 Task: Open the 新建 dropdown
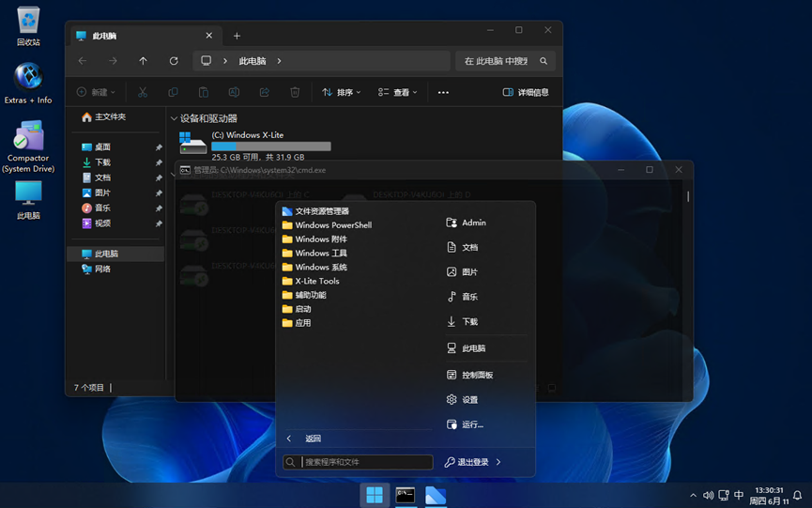coord(96,92)
